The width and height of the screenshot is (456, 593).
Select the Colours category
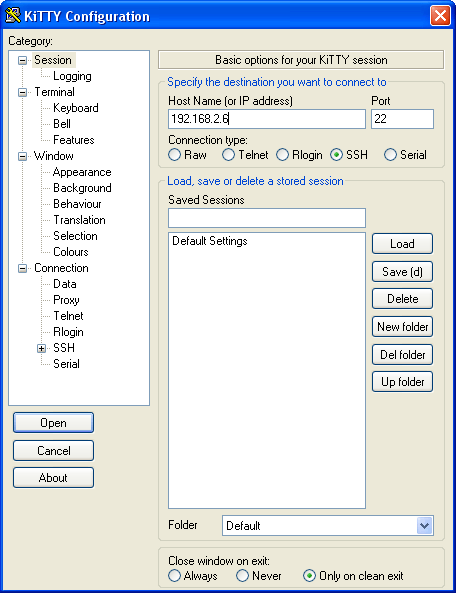pos(71,252)
